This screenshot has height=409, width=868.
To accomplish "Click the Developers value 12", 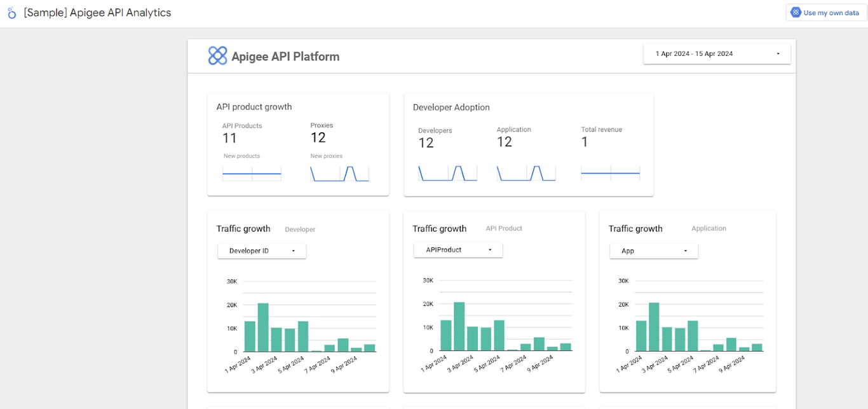I will click(x=426, y=143).
